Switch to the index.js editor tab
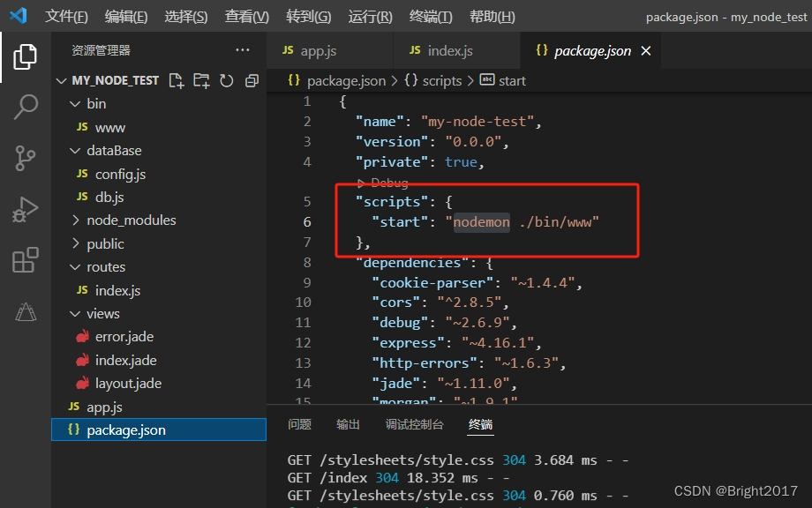The width and height of the screenshot is (812, 508). 457,50
